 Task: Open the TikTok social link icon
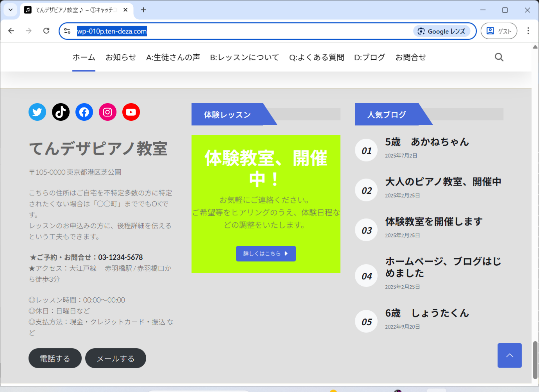(60, 112)
